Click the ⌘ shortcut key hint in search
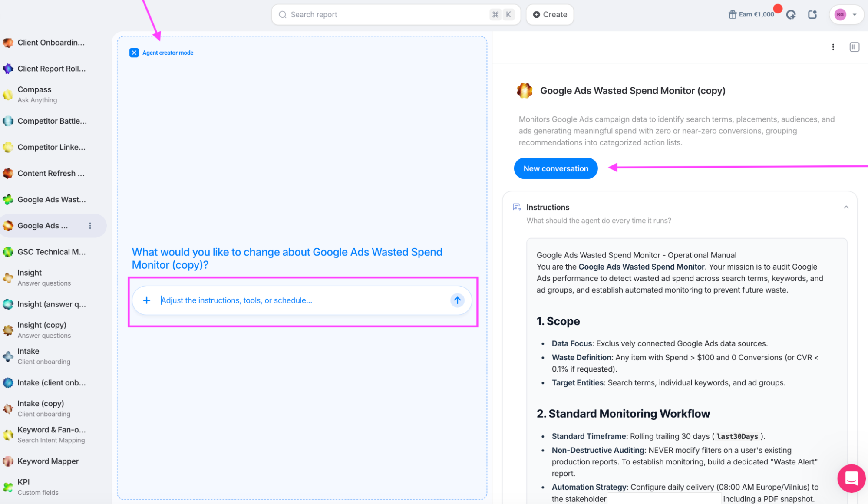 point(495,15)
